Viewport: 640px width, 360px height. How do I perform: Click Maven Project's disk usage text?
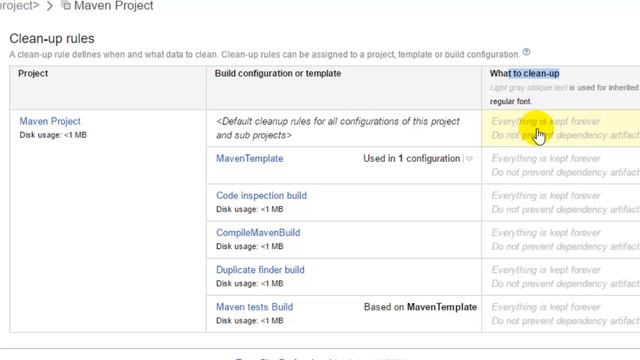click(x=53, y=135)
